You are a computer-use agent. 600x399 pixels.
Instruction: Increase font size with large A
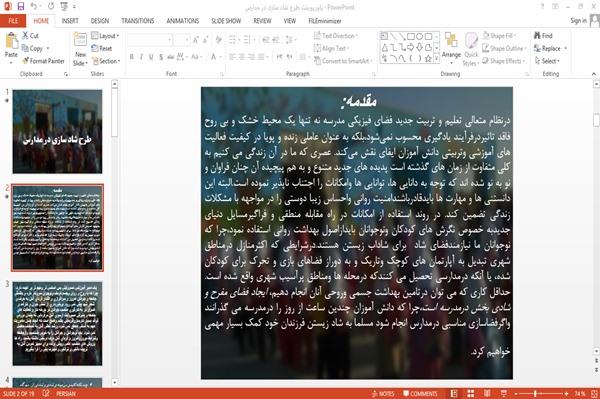(x=196, y=40)
